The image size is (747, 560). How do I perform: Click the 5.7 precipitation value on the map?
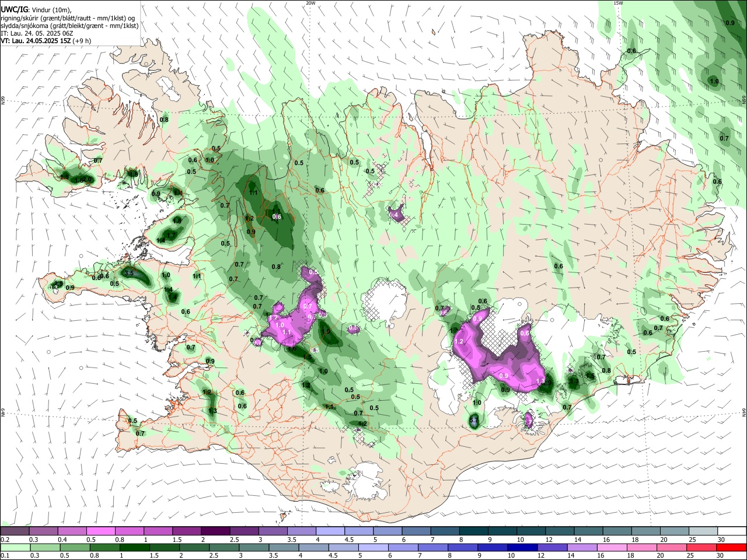click(474, 420)
